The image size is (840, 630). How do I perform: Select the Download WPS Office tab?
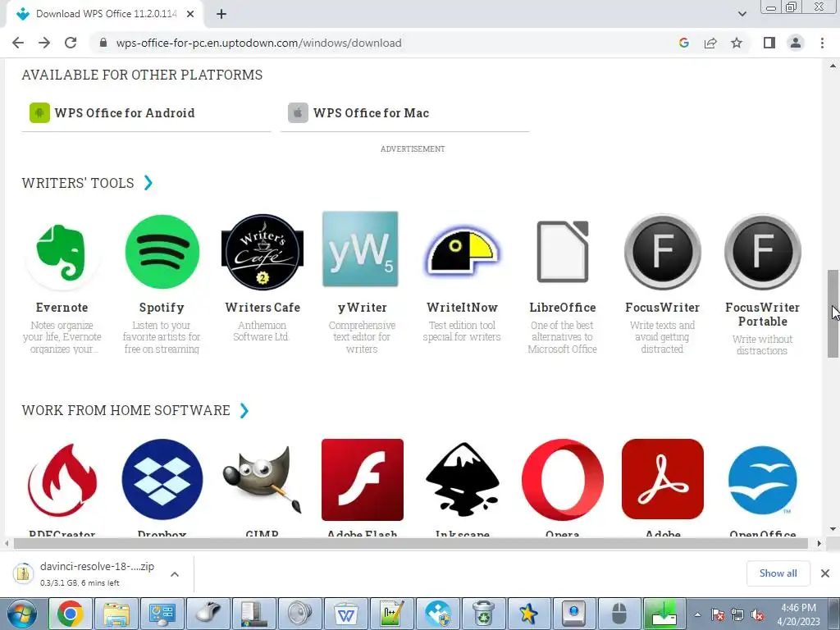[105, 14]
